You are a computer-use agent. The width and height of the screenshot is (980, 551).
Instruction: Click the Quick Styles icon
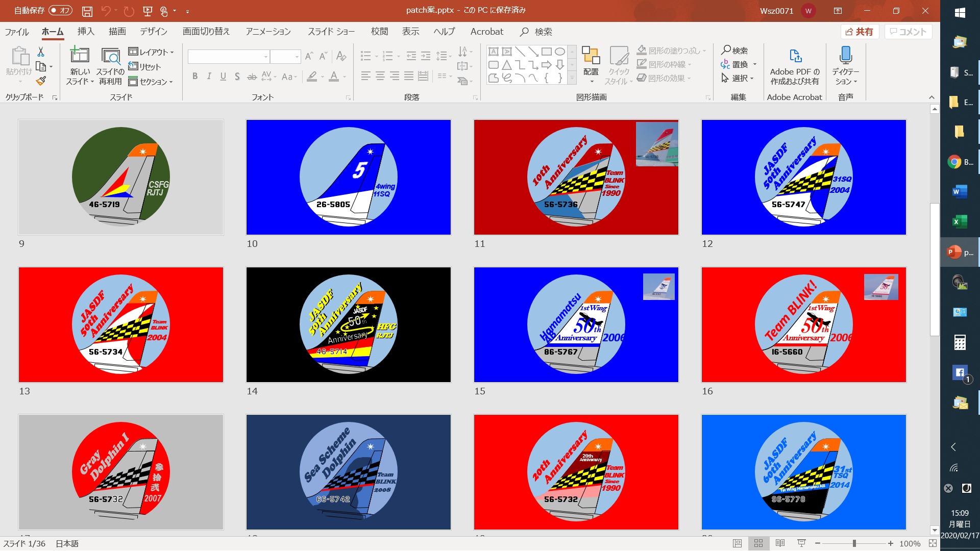pyautogui.click(x=619, y=56)
